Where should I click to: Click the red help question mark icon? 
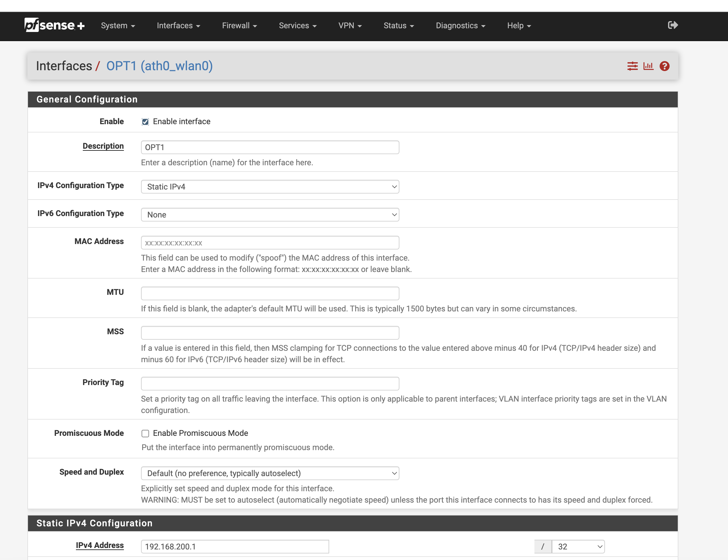point(664,66)
